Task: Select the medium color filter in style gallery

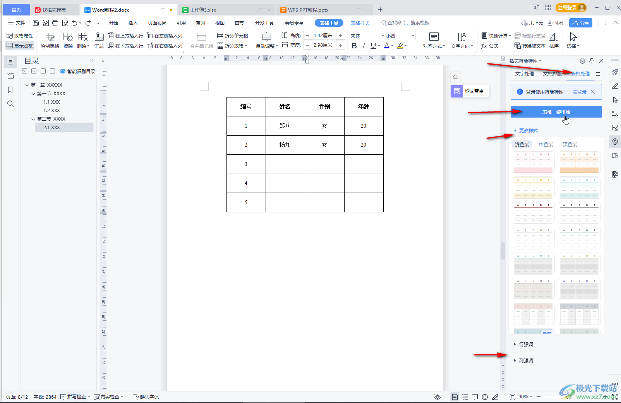Action: [x=546, y=144]
